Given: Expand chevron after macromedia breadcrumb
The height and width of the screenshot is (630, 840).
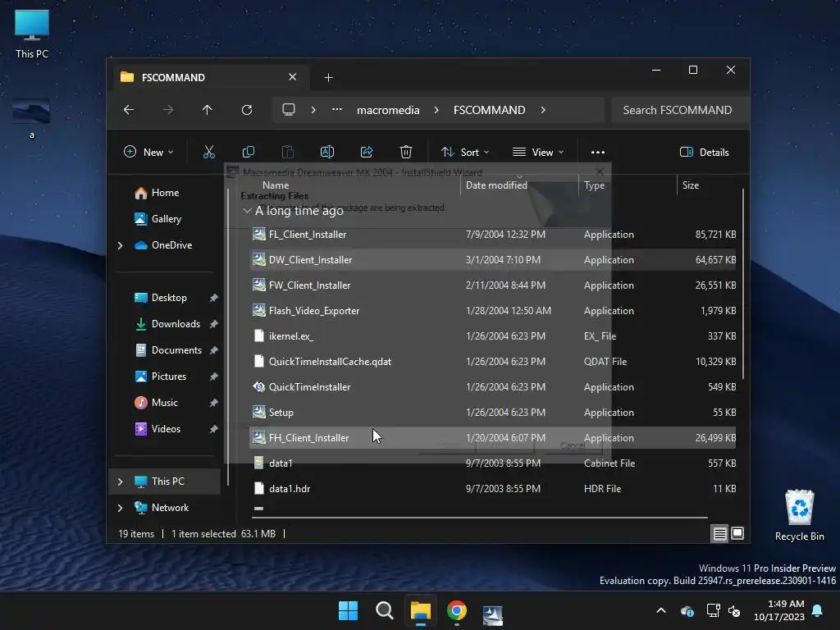Looking at the screenshot, I should (x=436, y=110).
